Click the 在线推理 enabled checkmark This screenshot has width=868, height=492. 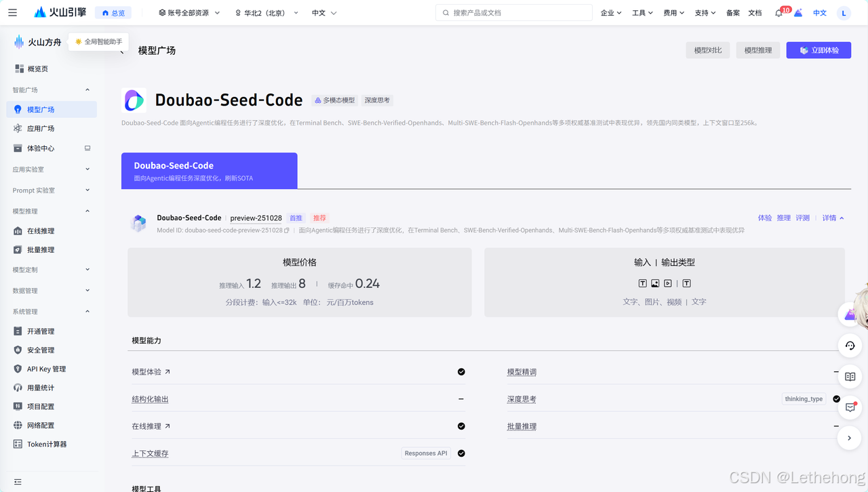coord(461,426)
